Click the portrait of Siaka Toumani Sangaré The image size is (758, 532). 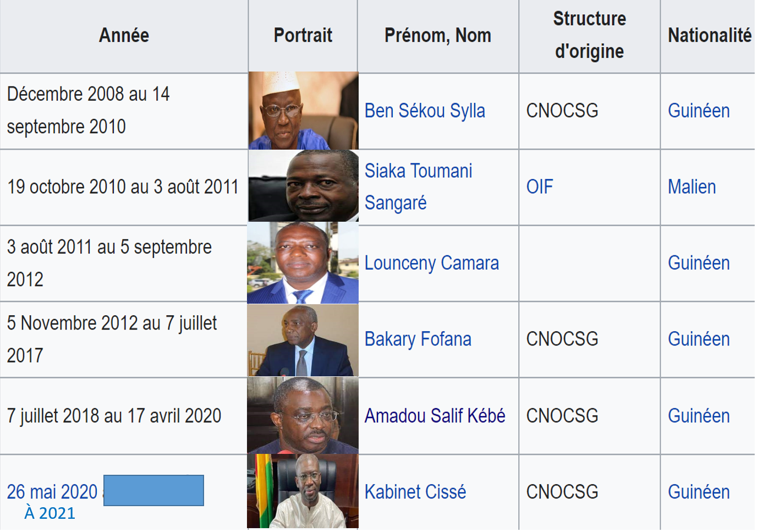point(303,186)
